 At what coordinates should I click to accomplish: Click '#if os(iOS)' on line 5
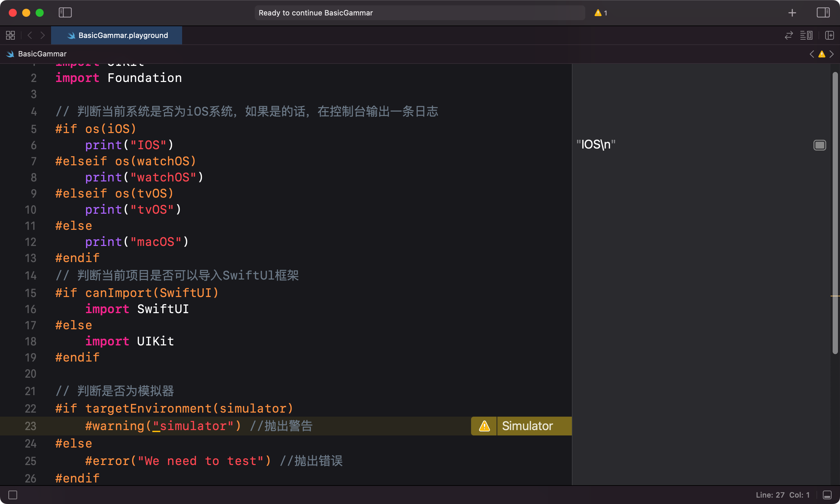pyautogui.click(x=96, y=129)
